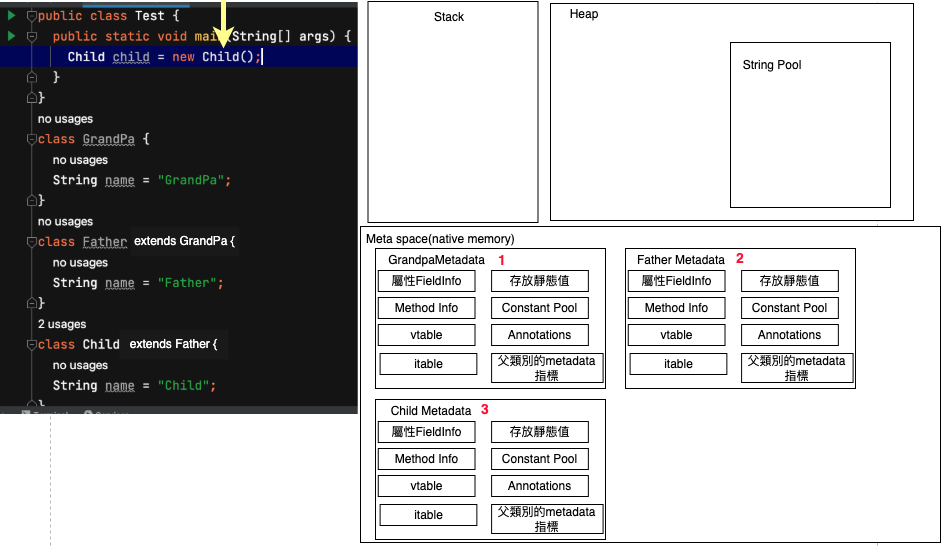
Task: Click the GrandpaMetadata title
Action: [436, 260]
